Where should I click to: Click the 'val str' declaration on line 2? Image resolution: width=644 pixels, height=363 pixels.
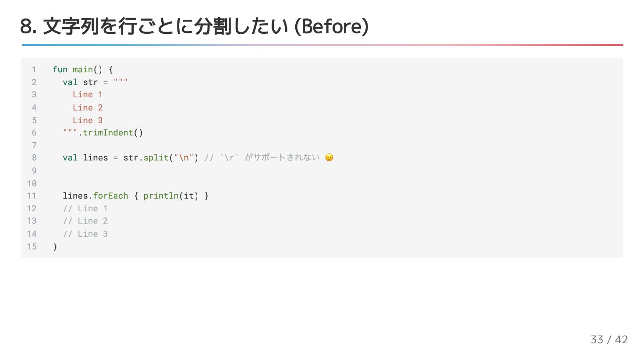click(x=80, y=82)
